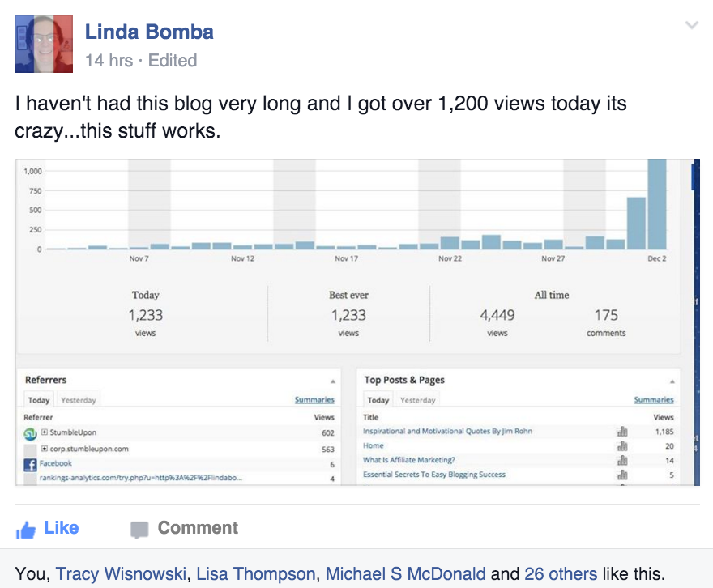Switch Referrers panel to Yesterday tab
The height and width of the screenshot is (588, 713).
(x=79, y=400)
